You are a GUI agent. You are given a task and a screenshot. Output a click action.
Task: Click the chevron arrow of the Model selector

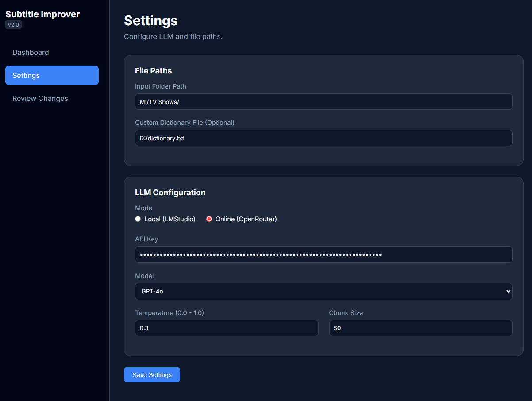click(508, 291)
